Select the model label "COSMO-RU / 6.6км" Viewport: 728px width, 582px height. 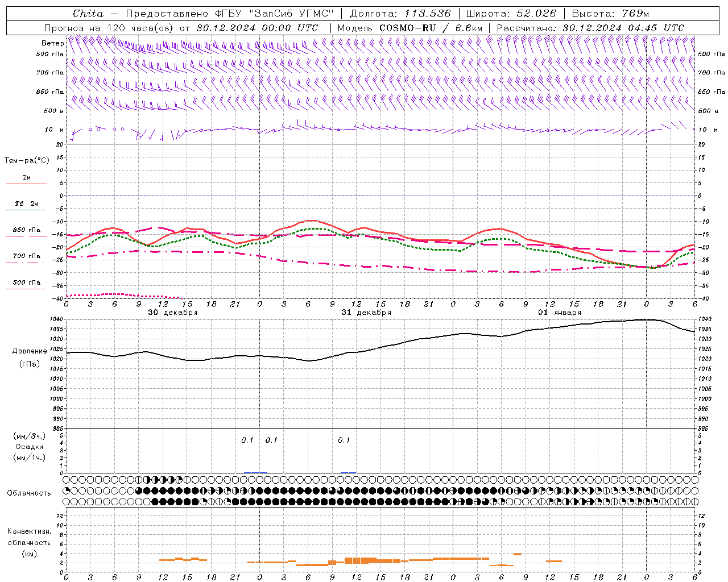(431, 28)
